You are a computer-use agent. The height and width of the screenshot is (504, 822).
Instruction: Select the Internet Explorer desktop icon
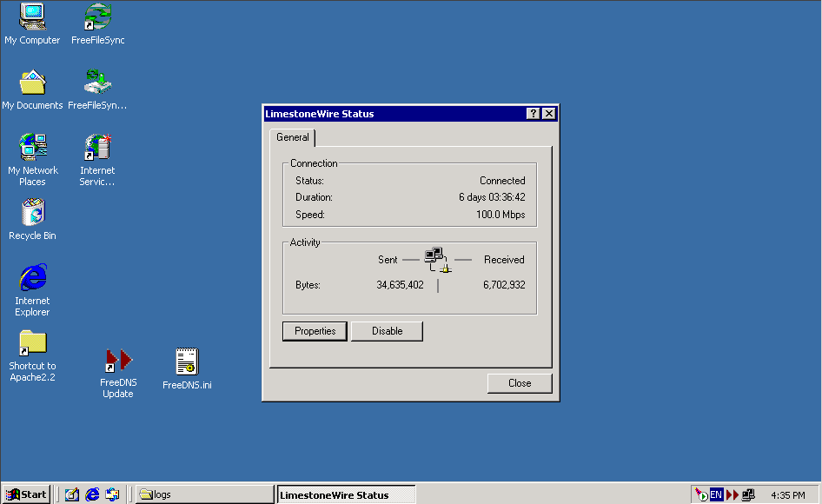32,277
